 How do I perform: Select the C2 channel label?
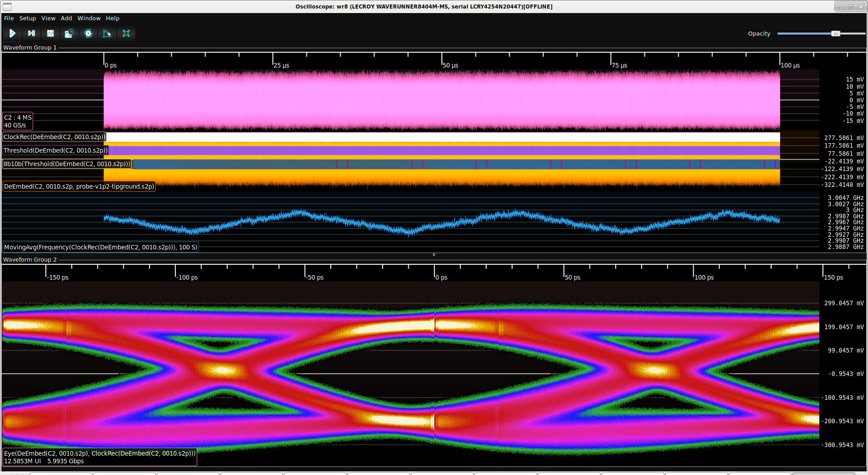point(18,121)
